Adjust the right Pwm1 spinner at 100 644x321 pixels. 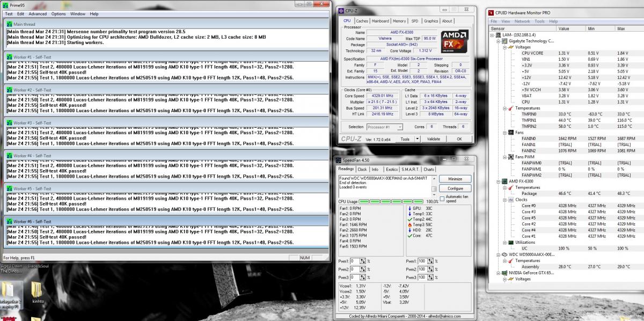click(x=431, y=261)
